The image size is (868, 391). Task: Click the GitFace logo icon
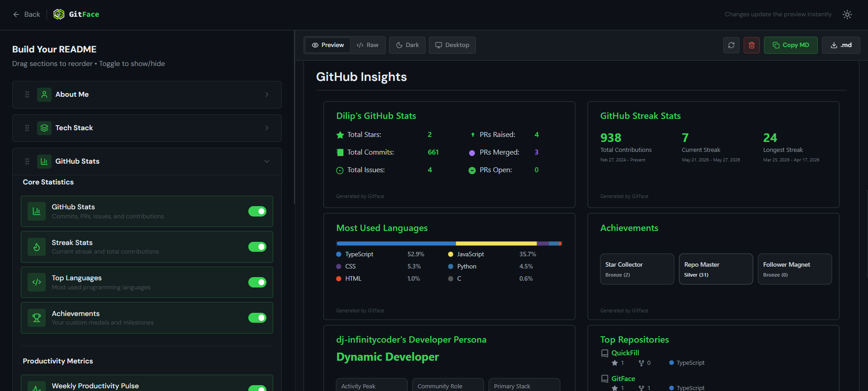pyautogui.click(x=59, y=14)
